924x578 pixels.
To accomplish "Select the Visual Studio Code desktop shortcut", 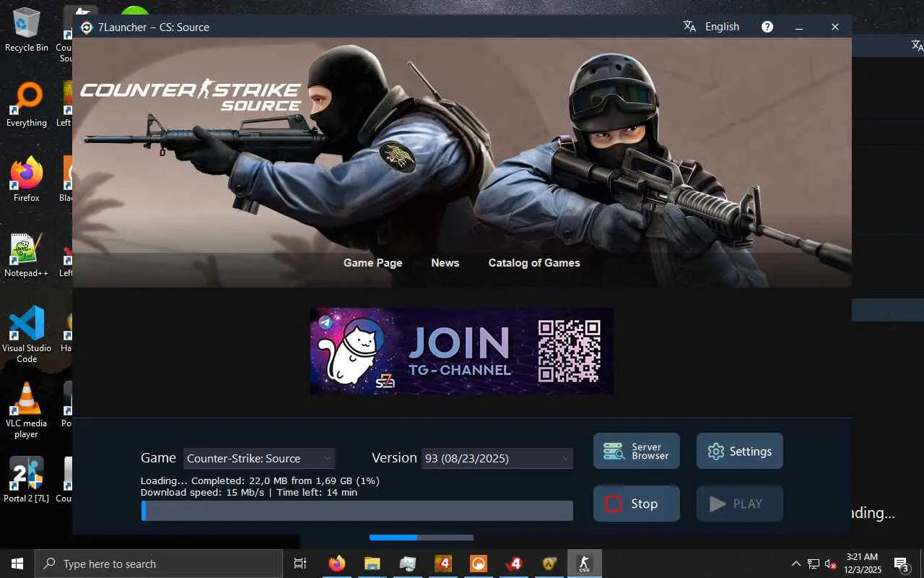I will pyautogui.click(x=27, y=335).
